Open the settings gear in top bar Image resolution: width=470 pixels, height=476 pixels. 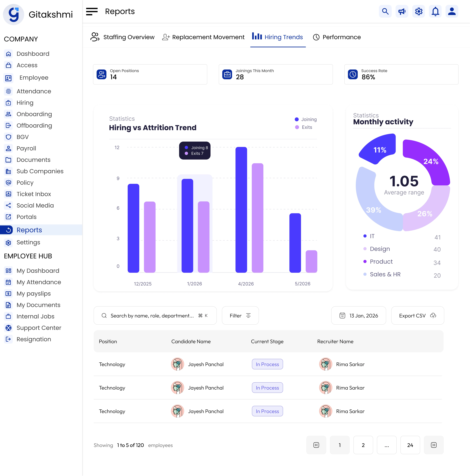419,11
